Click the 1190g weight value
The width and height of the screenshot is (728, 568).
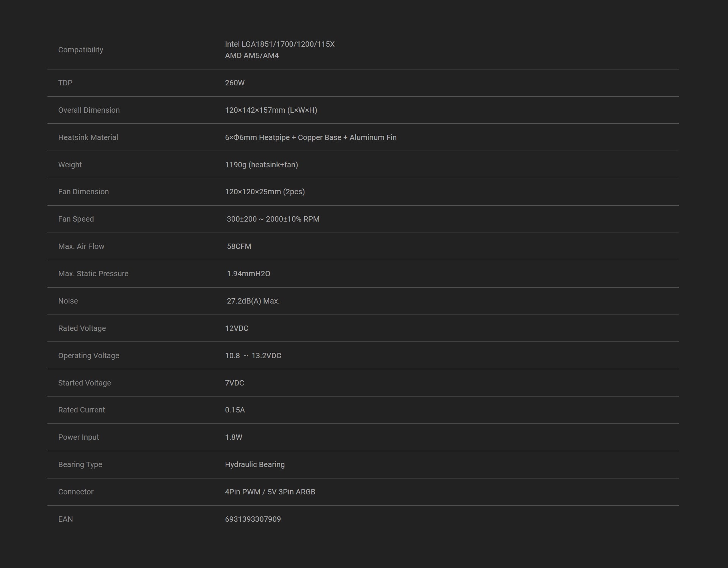[x=261, y=165]
